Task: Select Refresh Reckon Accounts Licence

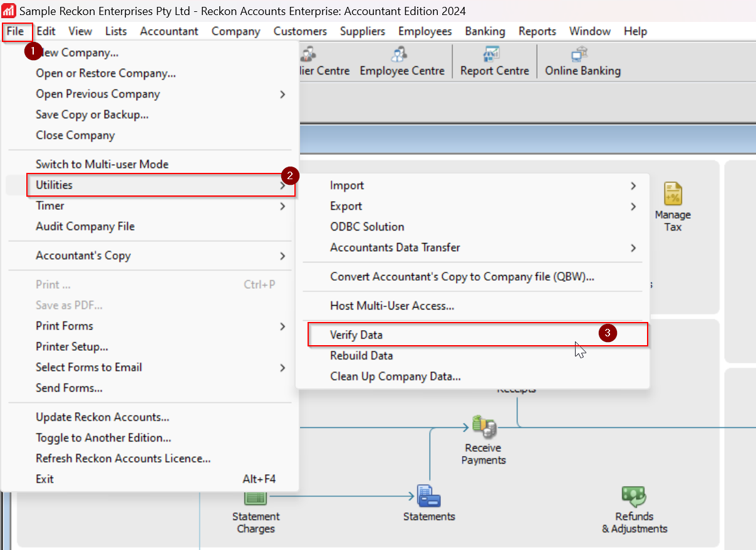Action: (150, 459)
